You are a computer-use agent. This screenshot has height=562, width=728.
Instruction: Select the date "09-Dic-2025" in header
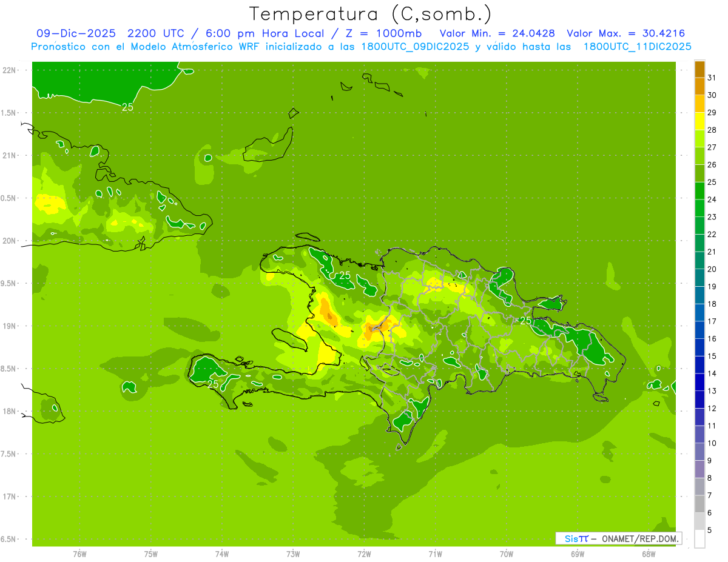coord(76,33)
